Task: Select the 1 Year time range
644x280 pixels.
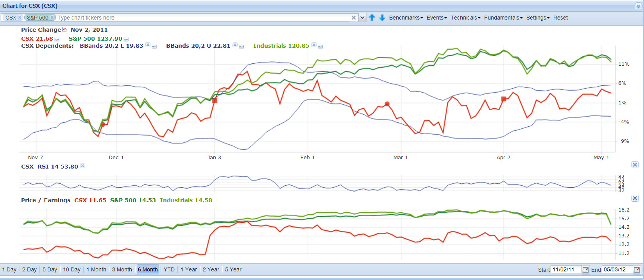Action: (x=189, y=269)
